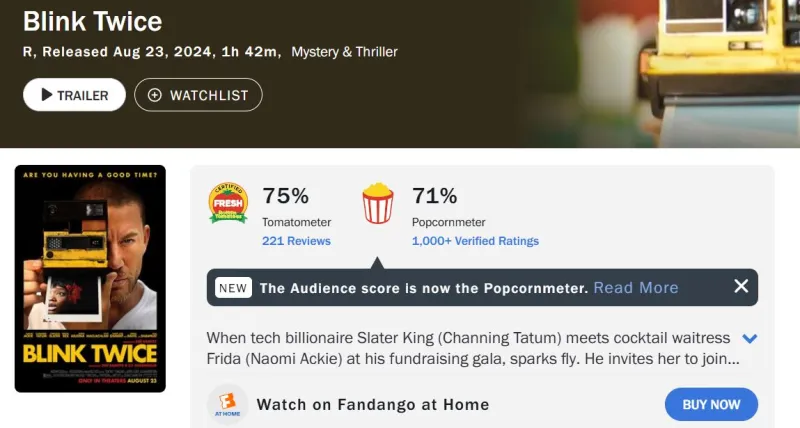Click the Watch on Fandango at Home text
Image resolution: width=800 pixels, height=428 pixels.
pyautogui.click(x=372, y=405)
